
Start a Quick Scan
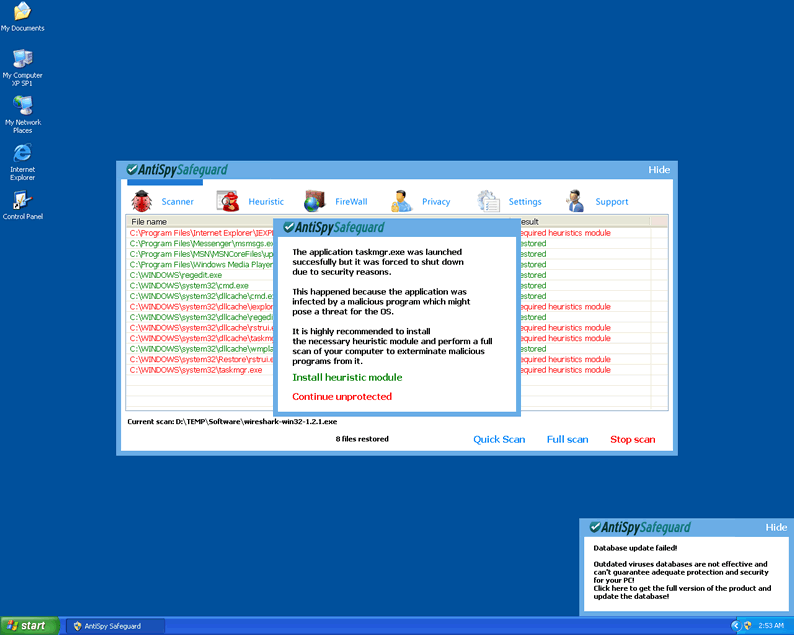(499, 440)
